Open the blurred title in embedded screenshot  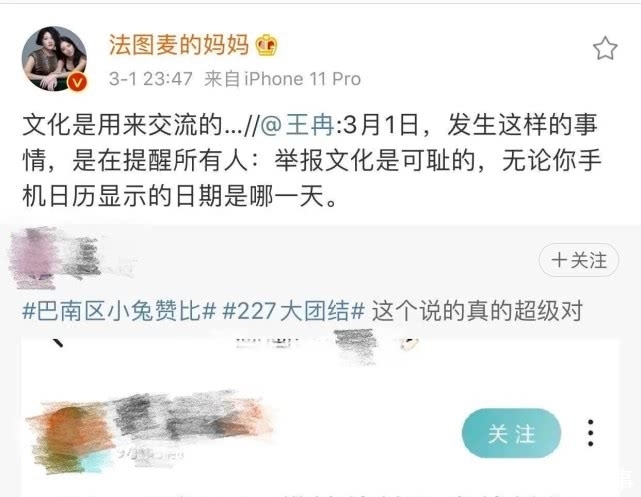327,347
